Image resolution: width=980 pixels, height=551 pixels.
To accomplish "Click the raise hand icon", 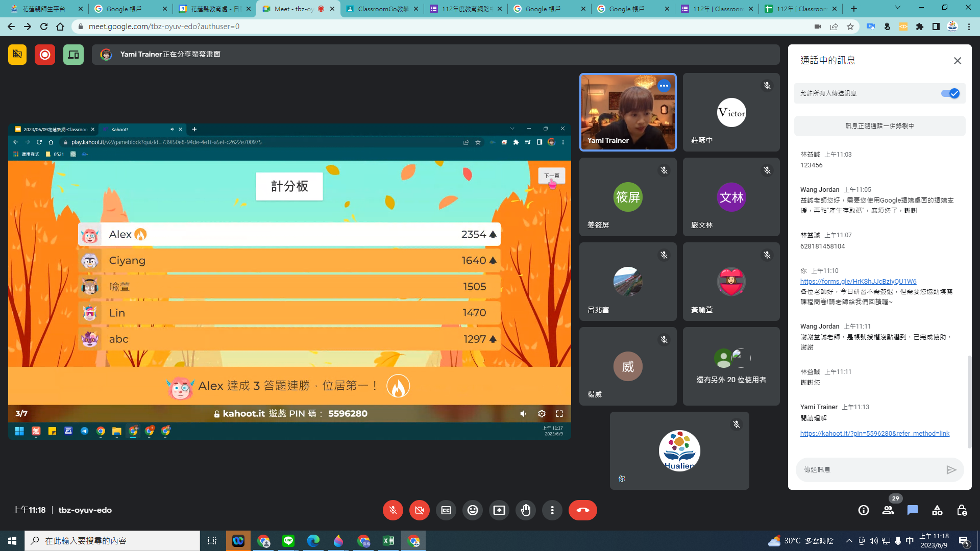I will point(526,510).
